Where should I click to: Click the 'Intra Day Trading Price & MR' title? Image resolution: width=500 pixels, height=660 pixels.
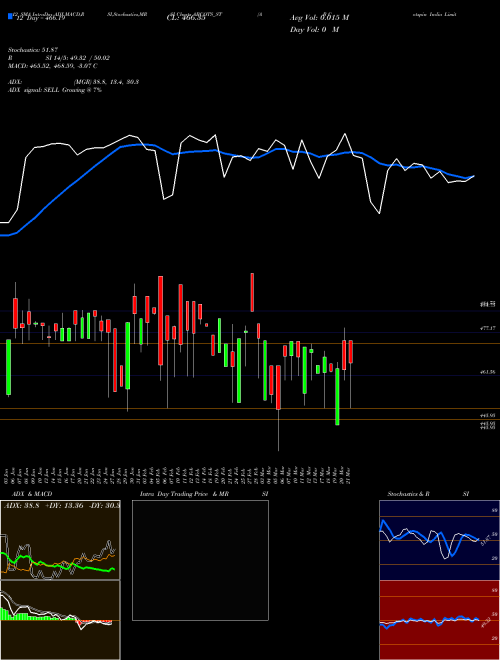(x=184, y=494)
